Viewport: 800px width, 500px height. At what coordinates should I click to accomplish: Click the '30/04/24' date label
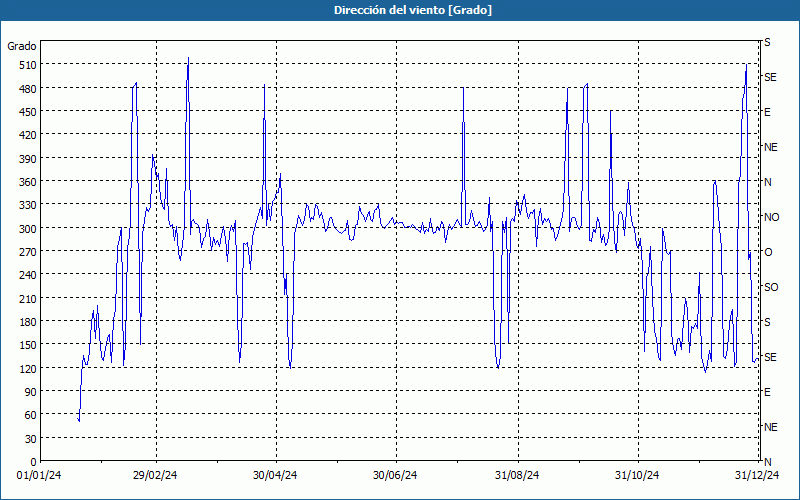click(x=275, y=476)
